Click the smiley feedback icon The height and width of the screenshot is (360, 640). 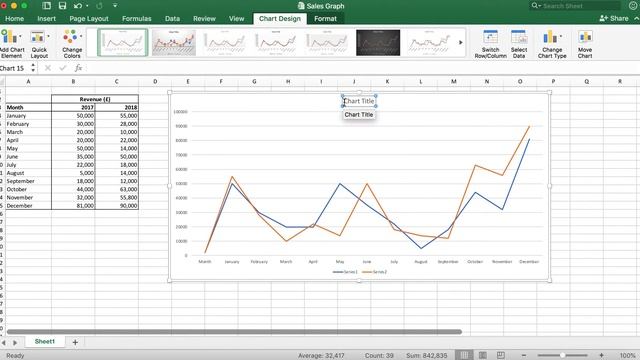coord(633,6)
